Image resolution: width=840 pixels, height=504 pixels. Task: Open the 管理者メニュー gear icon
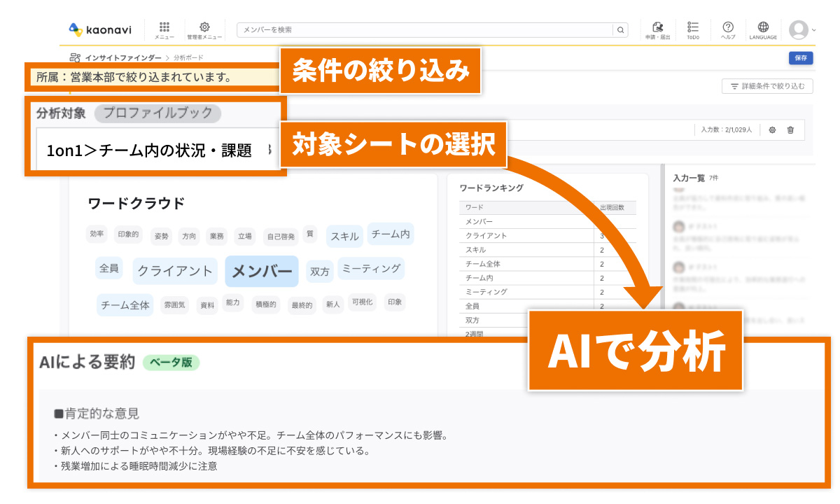click(x=204, y=28)
